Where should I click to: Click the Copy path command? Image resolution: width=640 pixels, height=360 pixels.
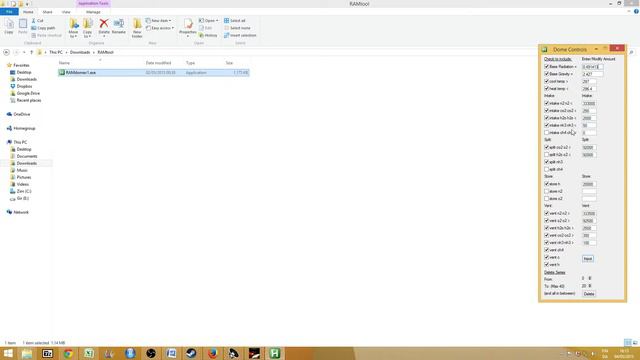pyautogui.click(x=43, y=28)
